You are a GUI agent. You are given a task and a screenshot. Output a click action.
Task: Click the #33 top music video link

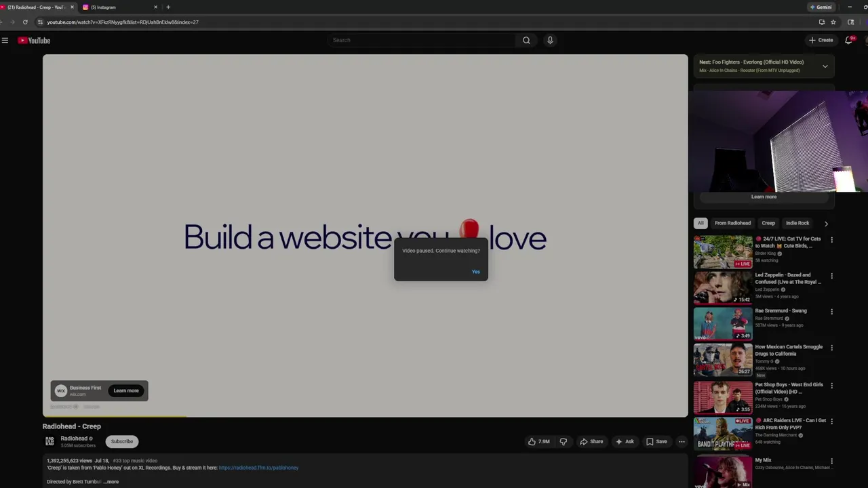pyautogui.click(x=135, y=461)
